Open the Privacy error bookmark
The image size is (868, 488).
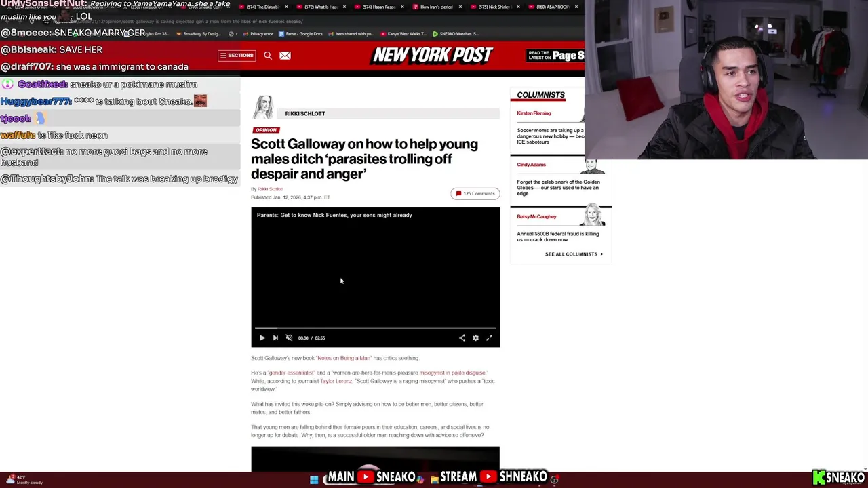coord(258,34)
